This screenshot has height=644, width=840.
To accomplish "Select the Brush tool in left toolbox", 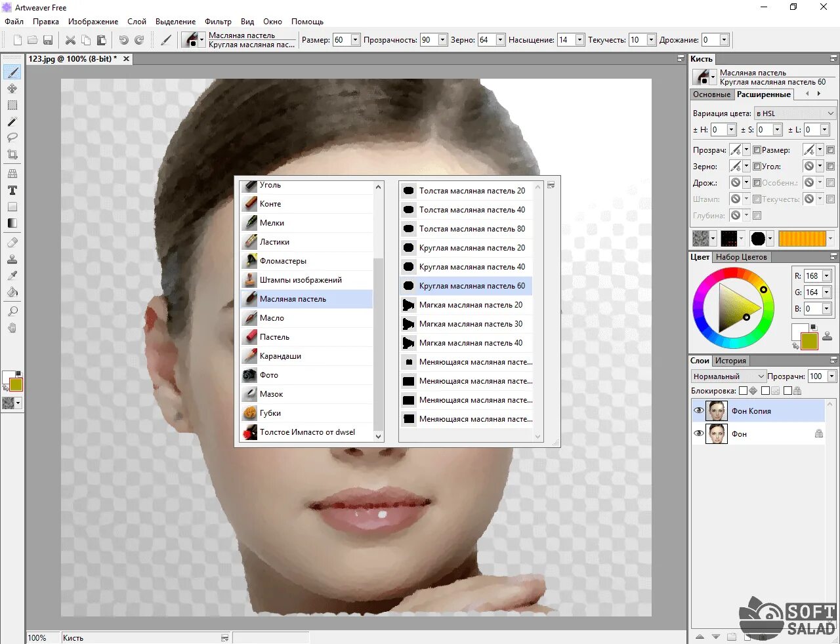I will click(x=12, y=72).
